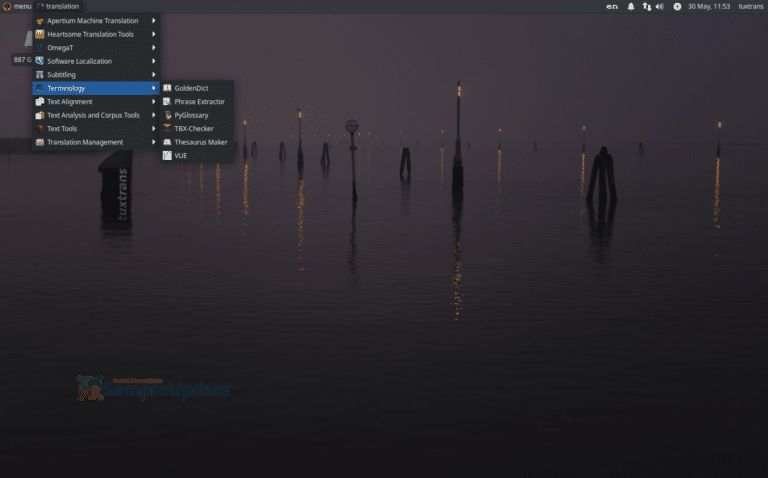Viewport: 768px width, 478px height.
Task: Click the translation menu button in the panel
Action: [x=58, y=6]
